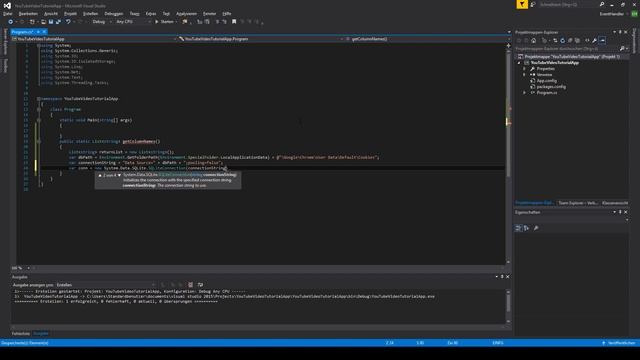640x360 pixels.
Task: Close the Program.cs tab
Action: click(44, 32)
